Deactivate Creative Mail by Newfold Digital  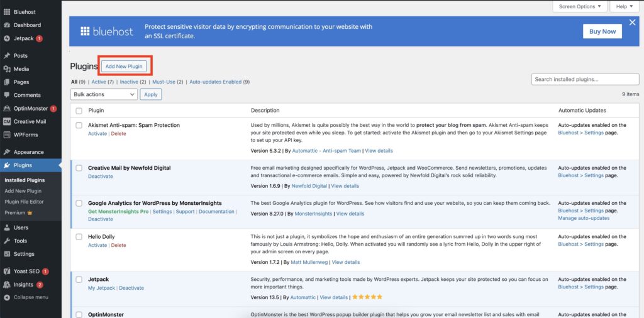point(100,177)
